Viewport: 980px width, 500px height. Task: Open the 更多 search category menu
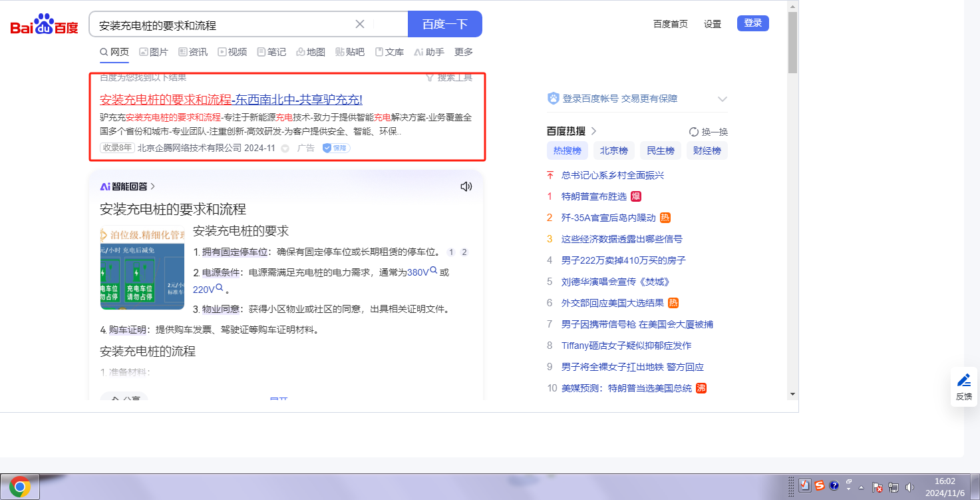[464, 52]
